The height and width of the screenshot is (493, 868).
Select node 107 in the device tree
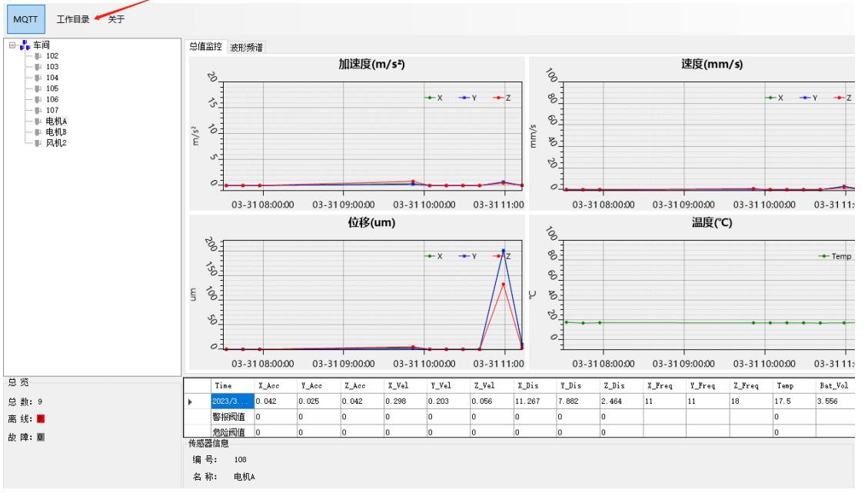[52, 110]
